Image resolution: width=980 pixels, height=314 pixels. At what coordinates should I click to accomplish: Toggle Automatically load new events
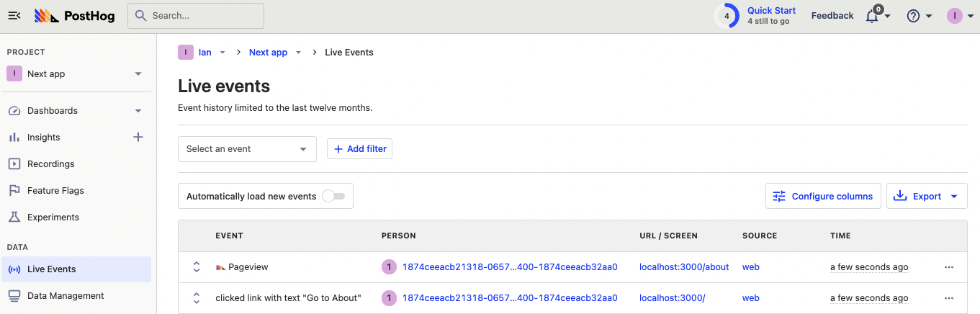[333, 196]
